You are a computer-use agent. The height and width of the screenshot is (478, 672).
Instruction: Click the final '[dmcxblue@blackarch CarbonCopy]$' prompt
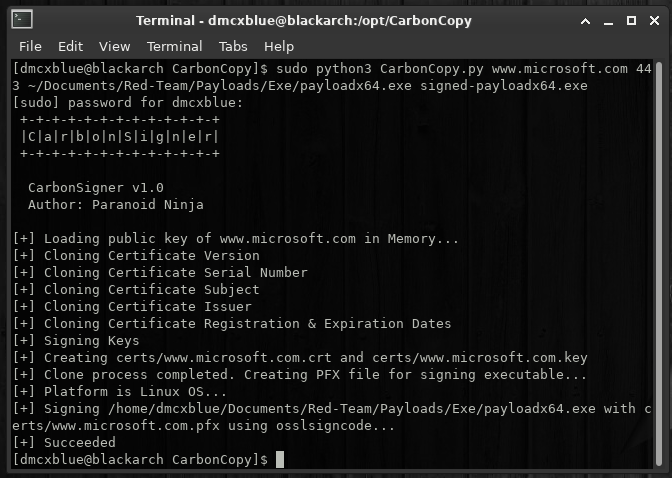pos(140,460)
